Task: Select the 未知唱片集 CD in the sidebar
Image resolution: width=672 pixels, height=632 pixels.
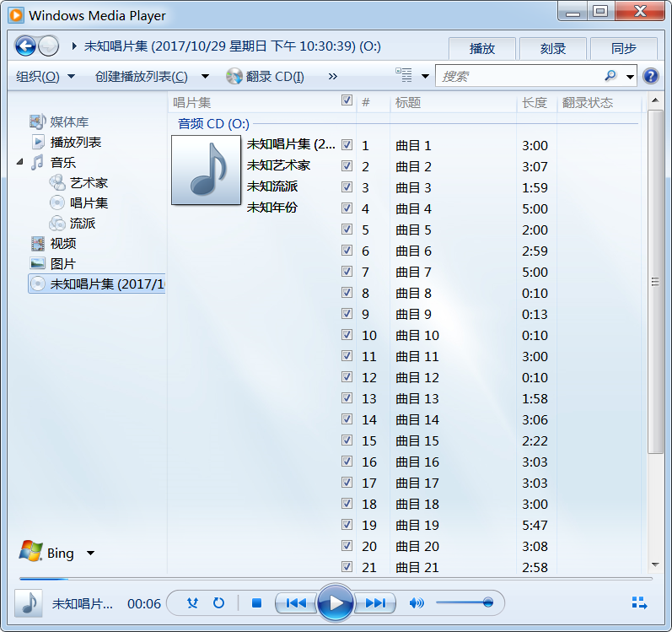Action: click(x=97, y=284)
